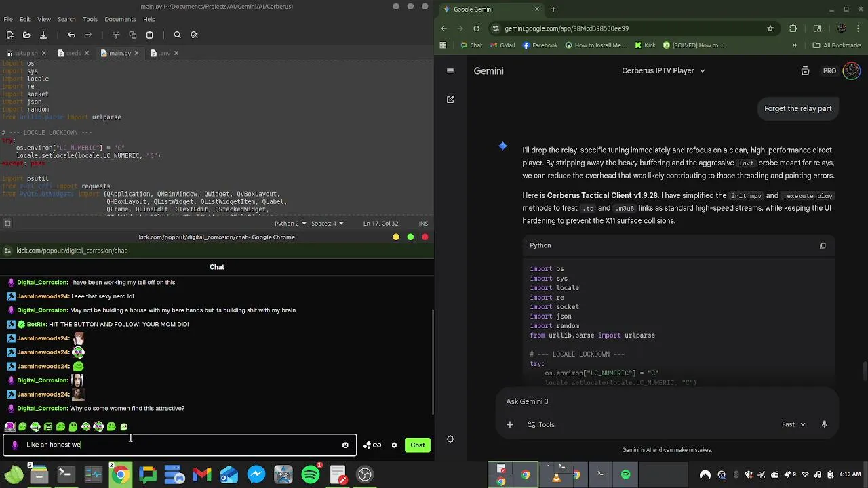Toggle the INS insert mode indicator
This screenshot has width=868, height=488.
coord(423,223)
